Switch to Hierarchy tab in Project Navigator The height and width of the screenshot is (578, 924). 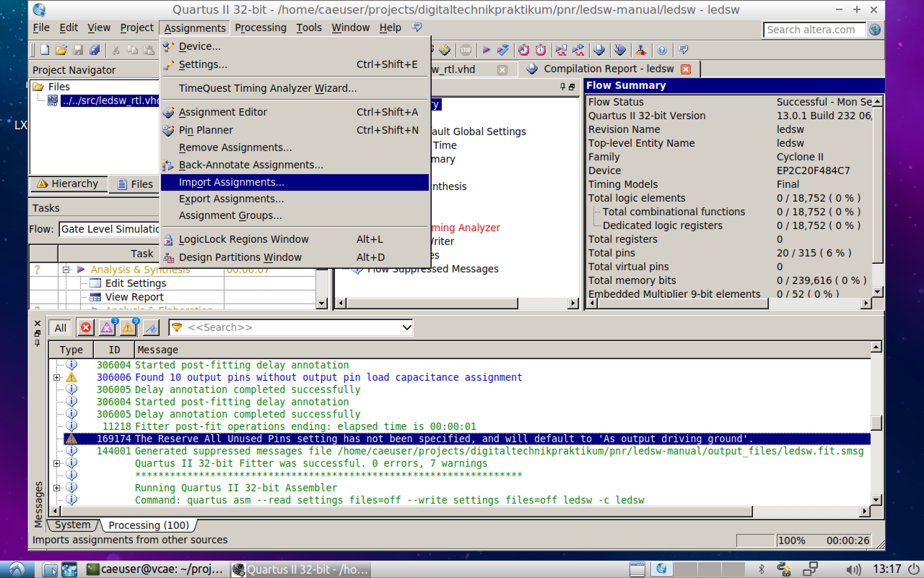click(x=68, y=184)
